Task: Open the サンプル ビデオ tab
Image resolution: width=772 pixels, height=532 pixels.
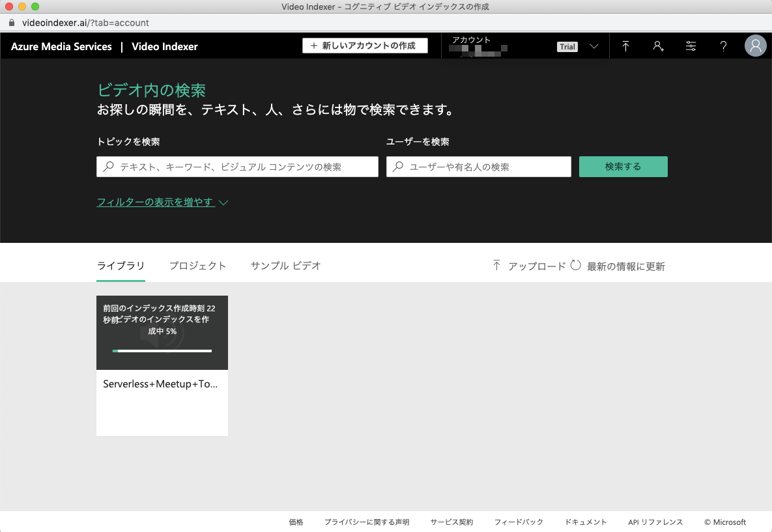Action: click(285, 266)
